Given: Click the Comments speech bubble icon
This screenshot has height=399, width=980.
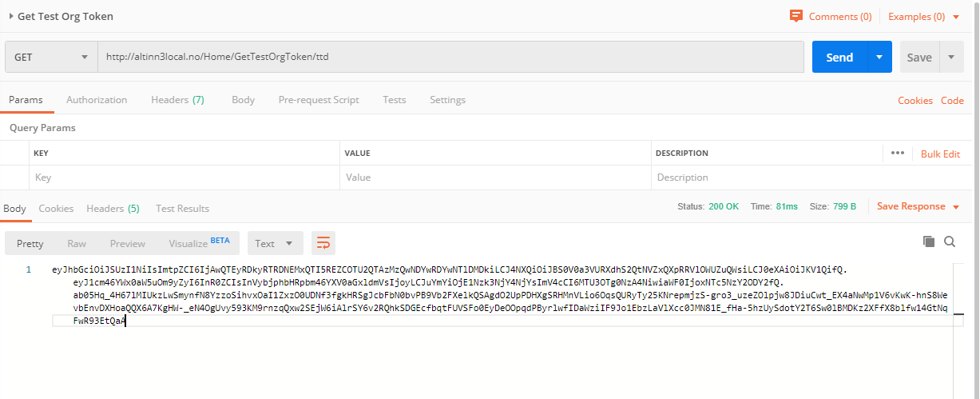Looking at the screenshot, I should (796, 16).
